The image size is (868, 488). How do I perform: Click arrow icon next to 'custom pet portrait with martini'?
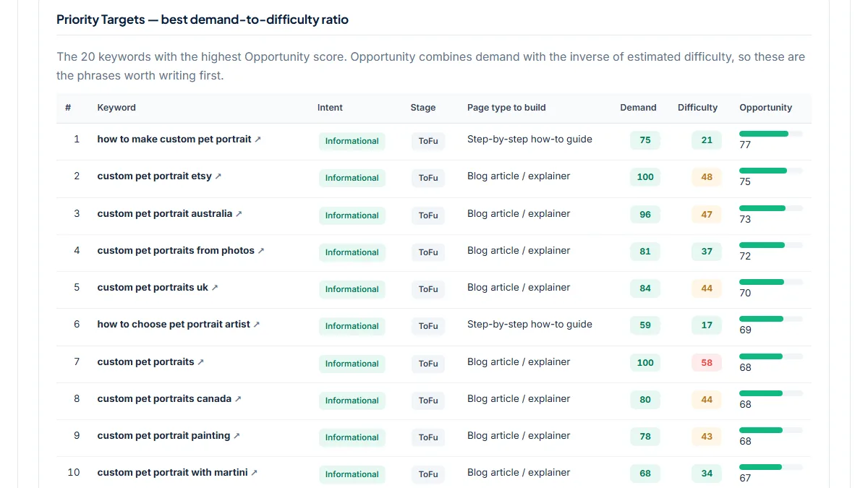coord(255,473)
